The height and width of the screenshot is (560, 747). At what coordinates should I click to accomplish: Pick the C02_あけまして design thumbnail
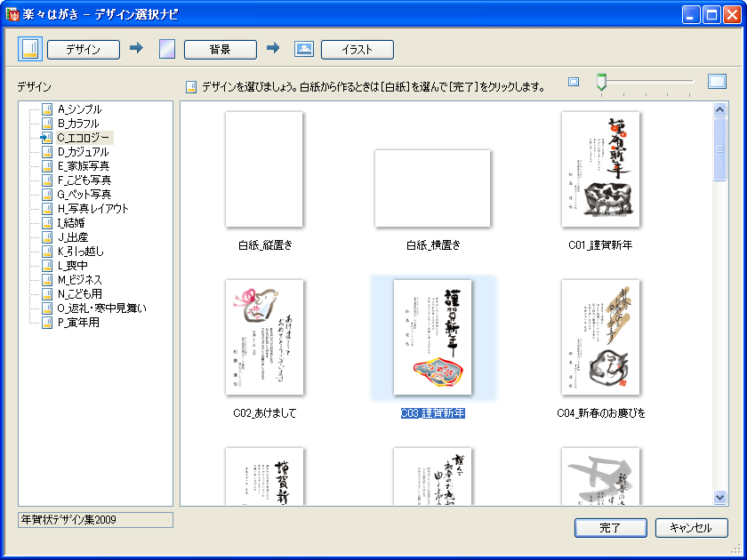(x=264, y=337)
